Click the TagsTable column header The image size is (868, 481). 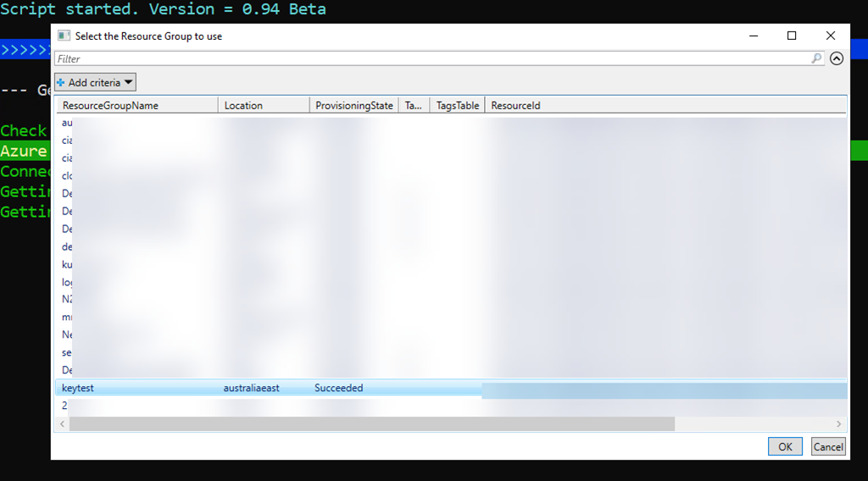(x=457, y=106)
